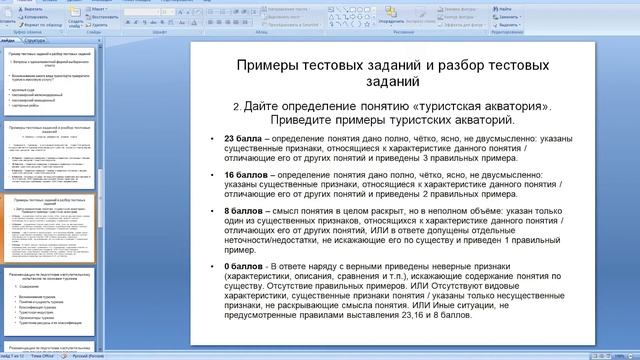Open the Выровнять текст dropdown
This screenshot has width=640, height=360.
coord(283,17)
